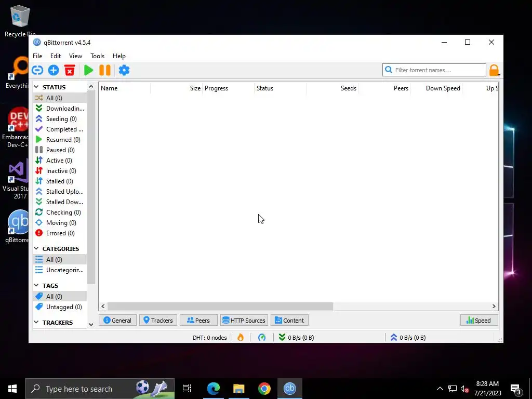Select the Untagged (0) filter
This screenshot has width=532, height=399.
pyautogui.click(x=60, y=307)
